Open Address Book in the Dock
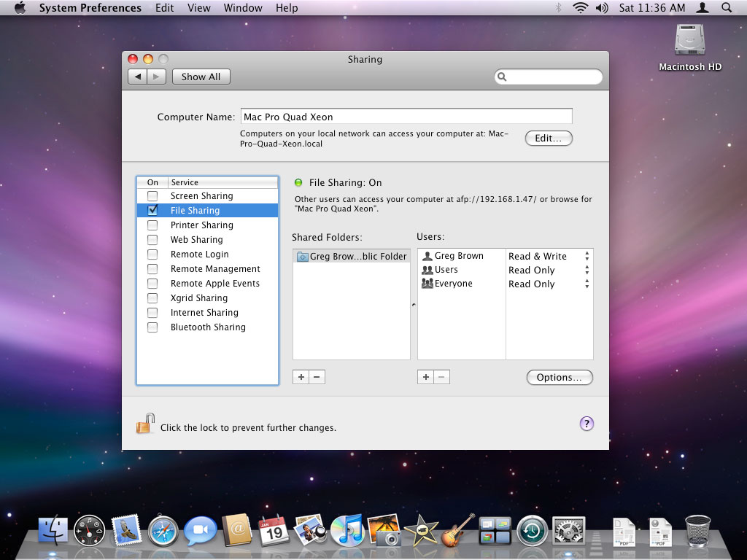This screenshot has width=747, height=560. coord(237,529)
